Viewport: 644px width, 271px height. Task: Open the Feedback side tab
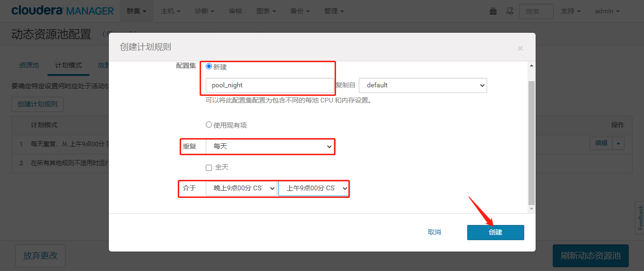640,218
